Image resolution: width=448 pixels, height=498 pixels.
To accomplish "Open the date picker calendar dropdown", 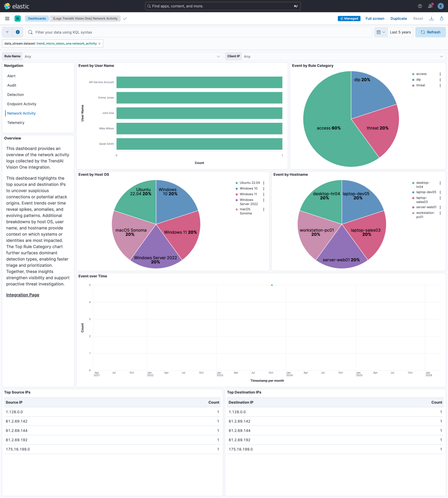I will (381, 32).
